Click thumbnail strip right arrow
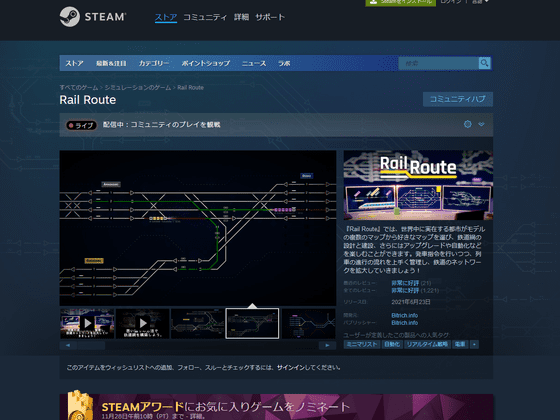The height and width of the screenshot is (420, 560). click(x=327, y=345)
